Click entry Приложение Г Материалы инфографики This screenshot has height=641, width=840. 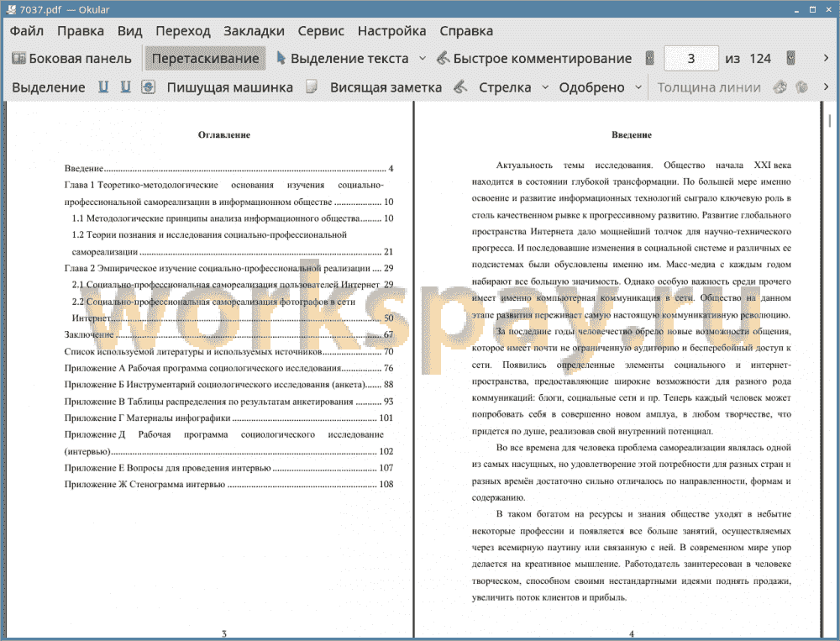click(x=228, y=418)
